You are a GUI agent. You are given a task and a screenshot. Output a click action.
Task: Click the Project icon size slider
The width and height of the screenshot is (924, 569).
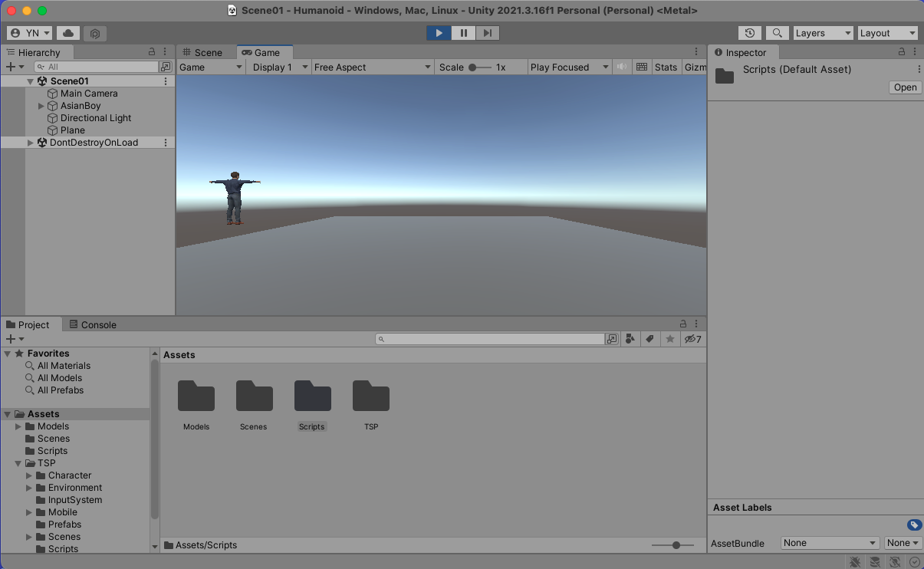click(x=676, y=545)
